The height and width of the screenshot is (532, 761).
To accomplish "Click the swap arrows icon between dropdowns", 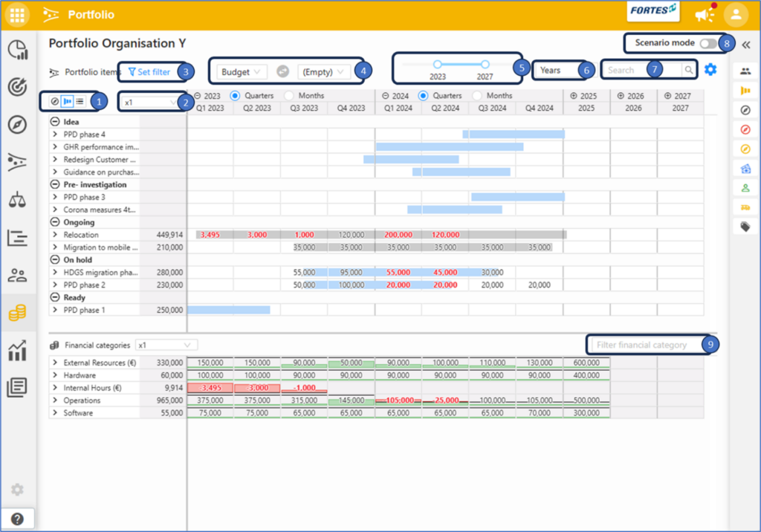I will point(283,72).
